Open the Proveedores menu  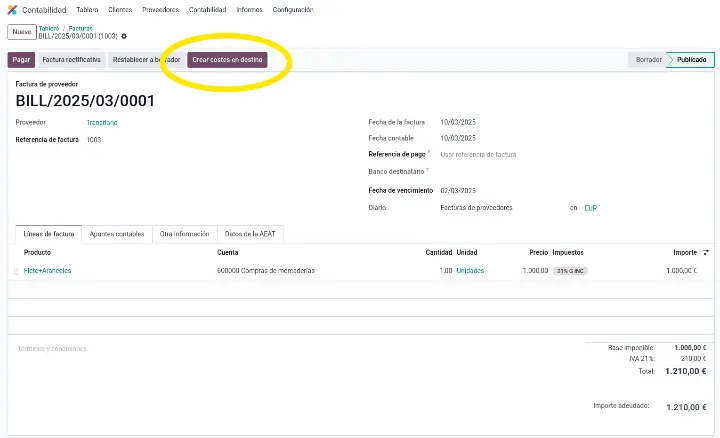[160, 10]
